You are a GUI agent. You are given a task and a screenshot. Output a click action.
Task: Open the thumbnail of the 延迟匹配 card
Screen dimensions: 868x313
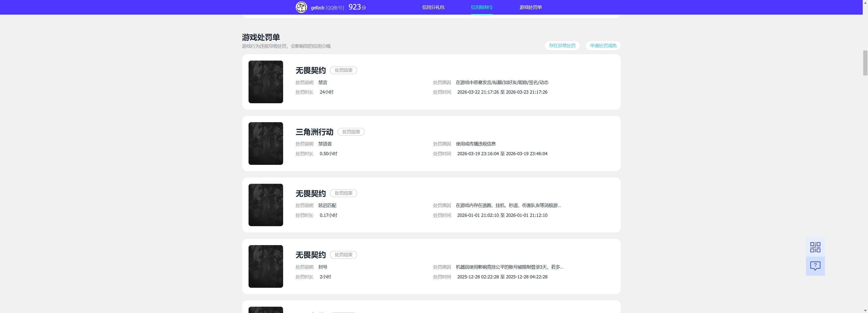(x=265, y=205)
